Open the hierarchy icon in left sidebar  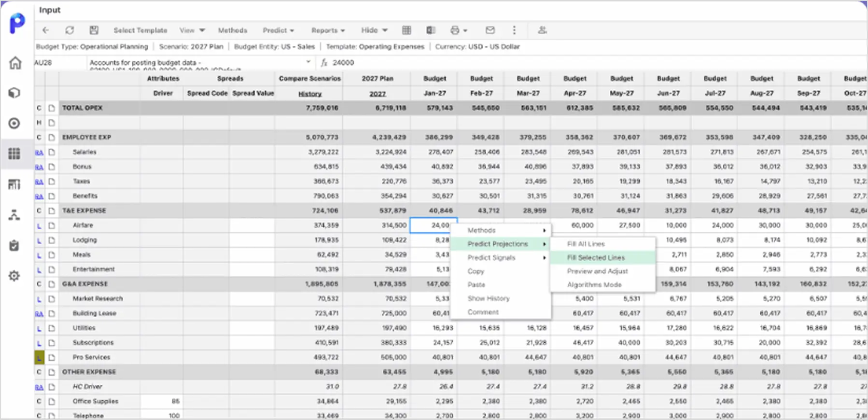point(14,215)
